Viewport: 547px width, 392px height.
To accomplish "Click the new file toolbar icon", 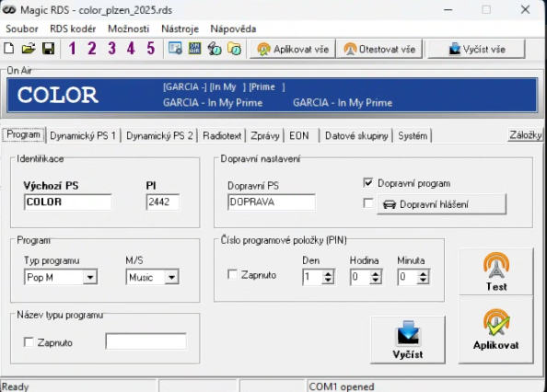I will (9, 49).
